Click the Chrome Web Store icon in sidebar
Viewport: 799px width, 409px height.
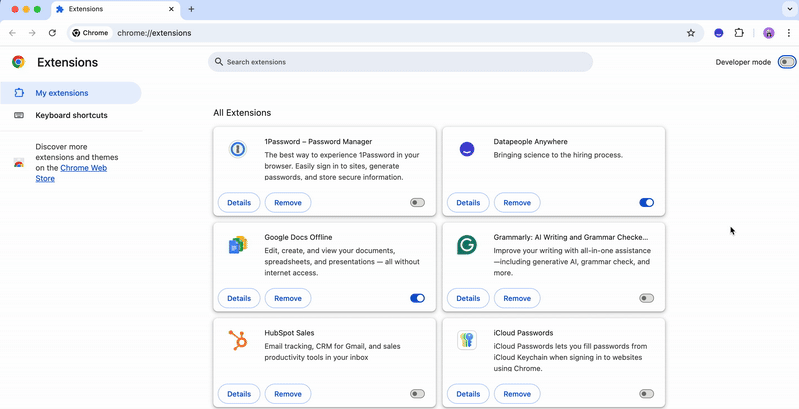pos(19,163)
